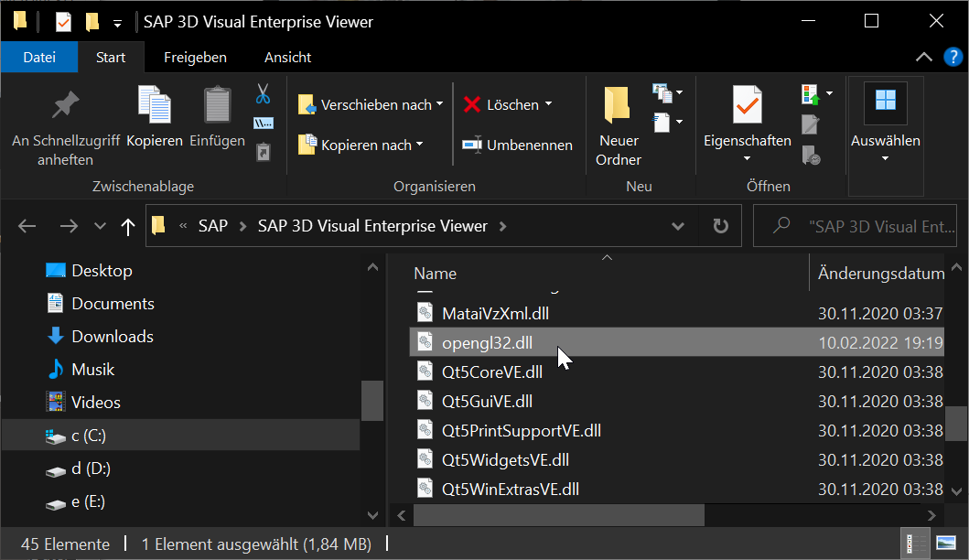Open the easy access icon dropdown
The image size is (969, 560).
pyautogui.click(x=667, y=123)
